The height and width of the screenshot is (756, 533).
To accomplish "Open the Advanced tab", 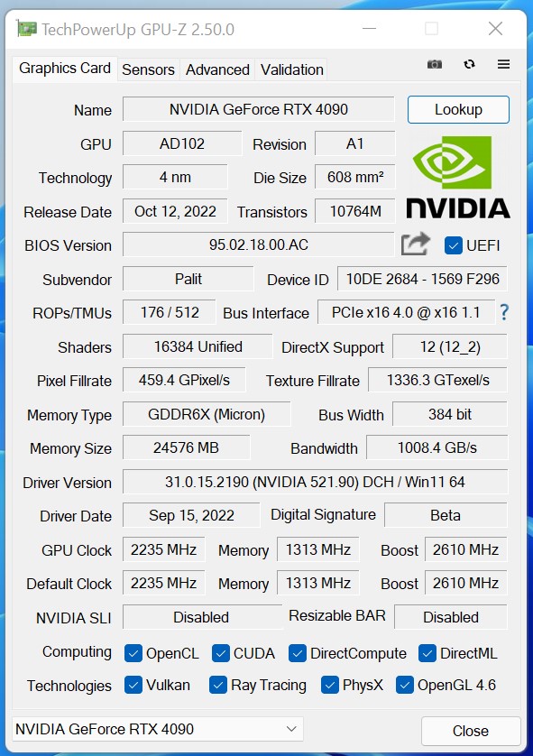I will [x=217, y=69].
